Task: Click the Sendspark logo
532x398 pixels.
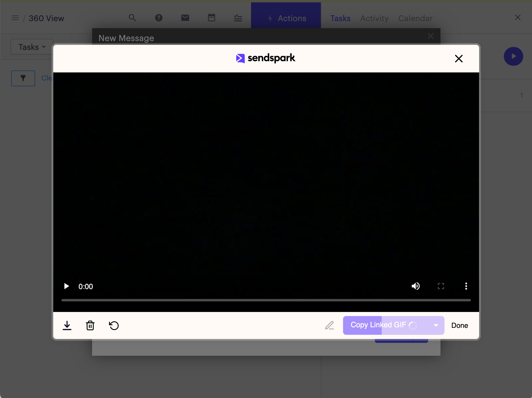Action: coord(266,58)
